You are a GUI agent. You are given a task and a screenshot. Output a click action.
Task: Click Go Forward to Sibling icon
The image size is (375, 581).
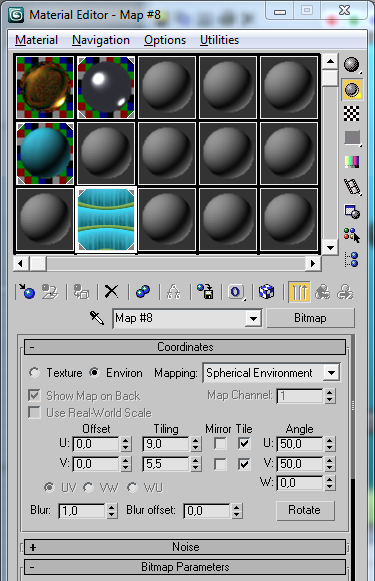click(x=345, y=292)
